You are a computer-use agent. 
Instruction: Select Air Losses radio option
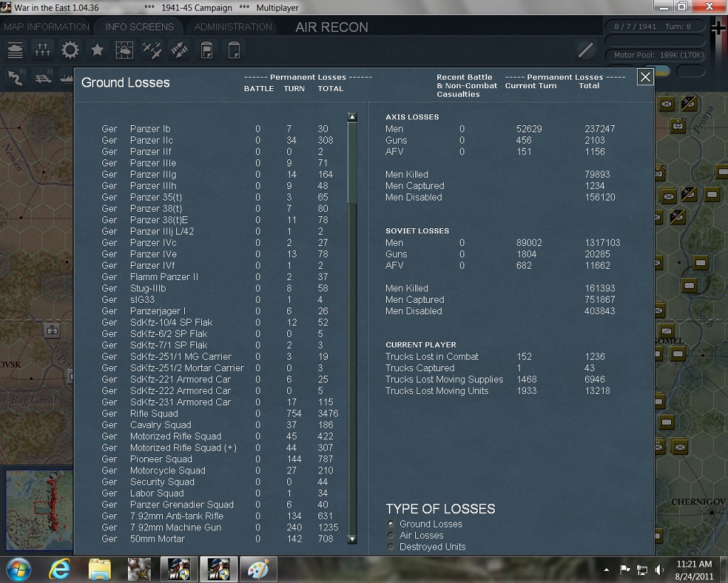(x=391, y=535)
